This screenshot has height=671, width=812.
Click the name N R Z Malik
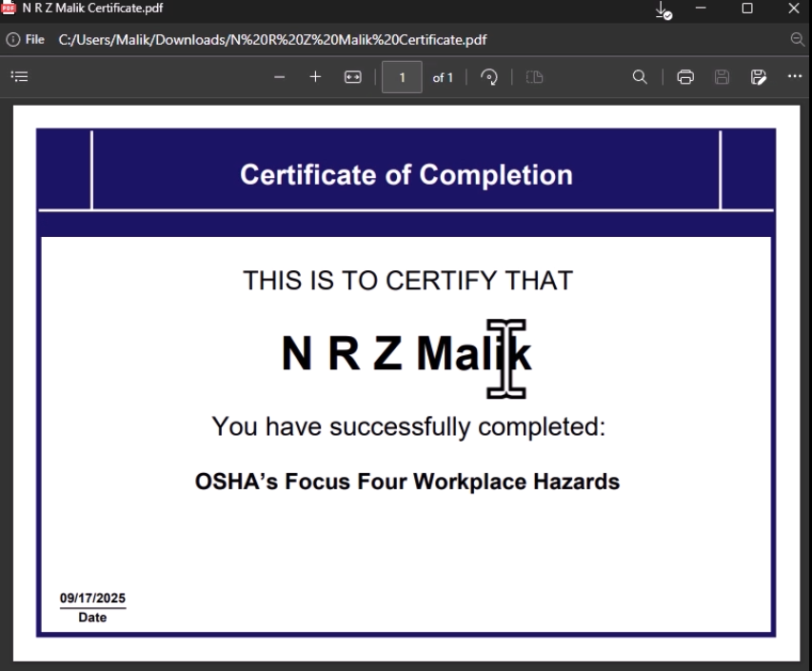coord(406,355)
